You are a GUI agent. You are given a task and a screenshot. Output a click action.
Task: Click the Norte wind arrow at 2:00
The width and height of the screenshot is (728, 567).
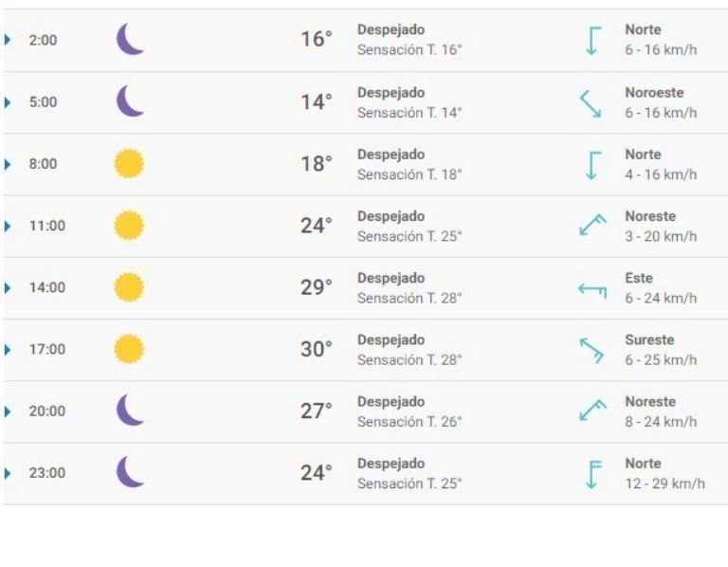coord(592,40)
